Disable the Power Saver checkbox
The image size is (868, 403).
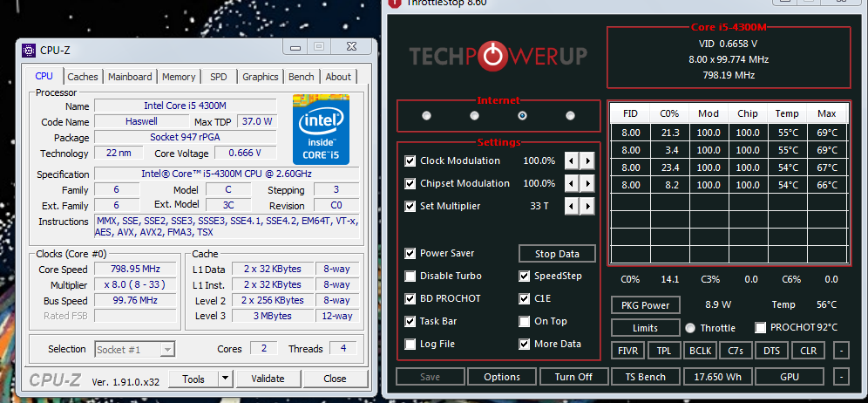pyautogui.click(x=410, y=253)
